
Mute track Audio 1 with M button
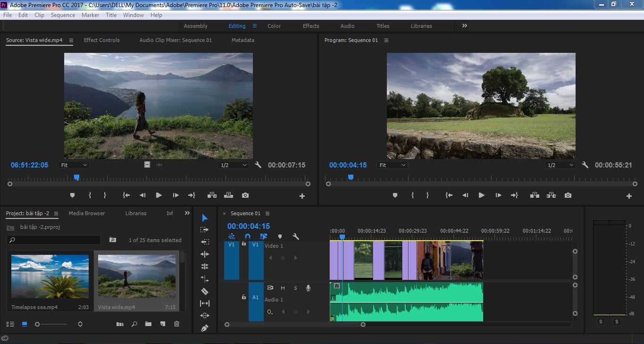coord(283,288)
